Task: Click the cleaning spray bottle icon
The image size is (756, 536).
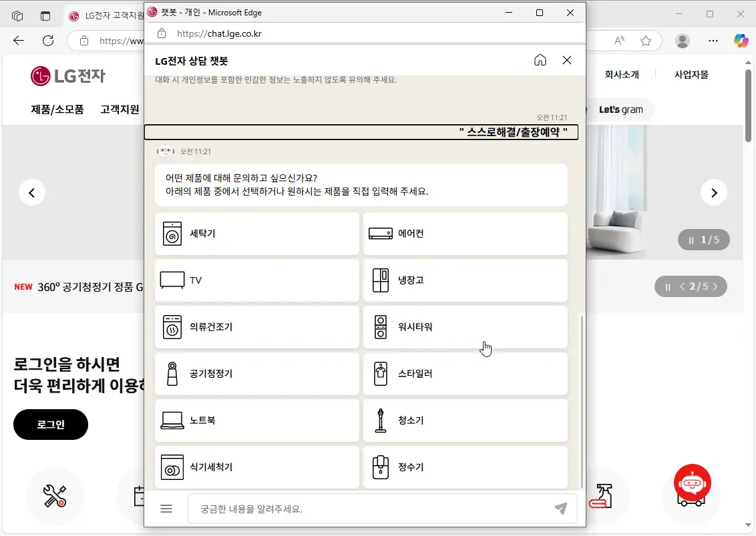Action: click(601, 496)
